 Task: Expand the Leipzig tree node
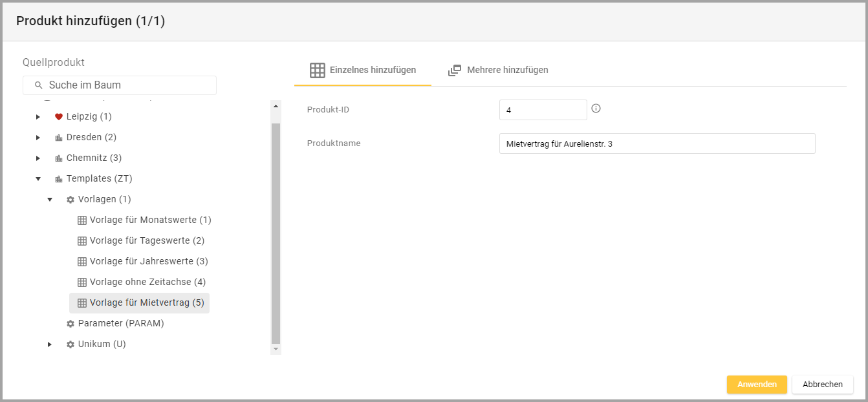click(38, 117)
